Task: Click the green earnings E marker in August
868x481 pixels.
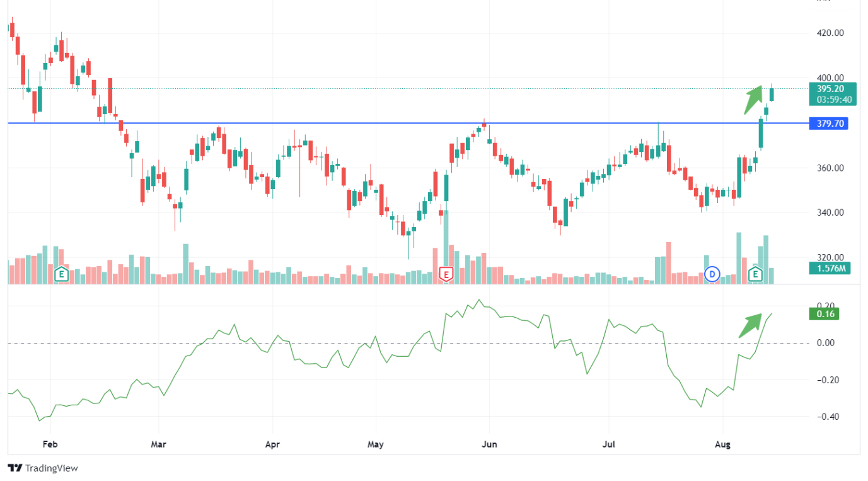Action: tap(755, 274)
